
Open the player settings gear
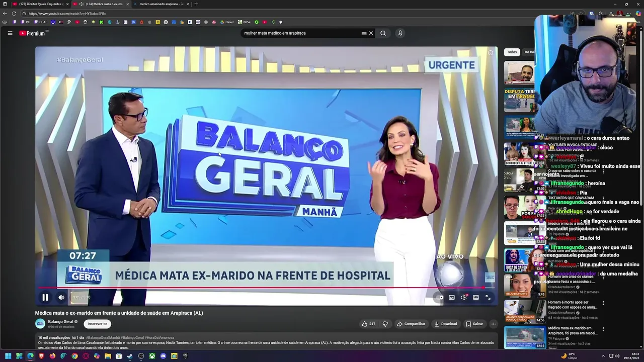pyautogui.click(x=464, y=297)
